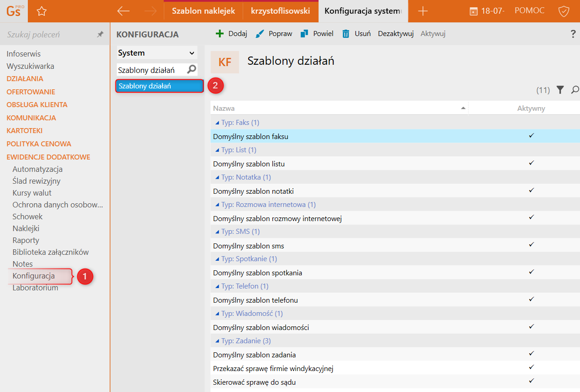
Task: Click the Dodaj button
Action: click(x=231, y=34)
